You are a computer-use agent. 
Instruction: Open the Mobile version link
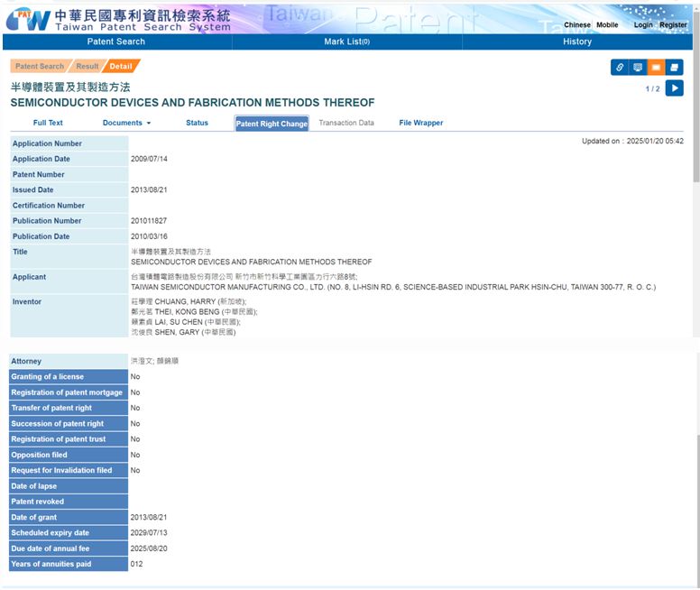(607, 25)
